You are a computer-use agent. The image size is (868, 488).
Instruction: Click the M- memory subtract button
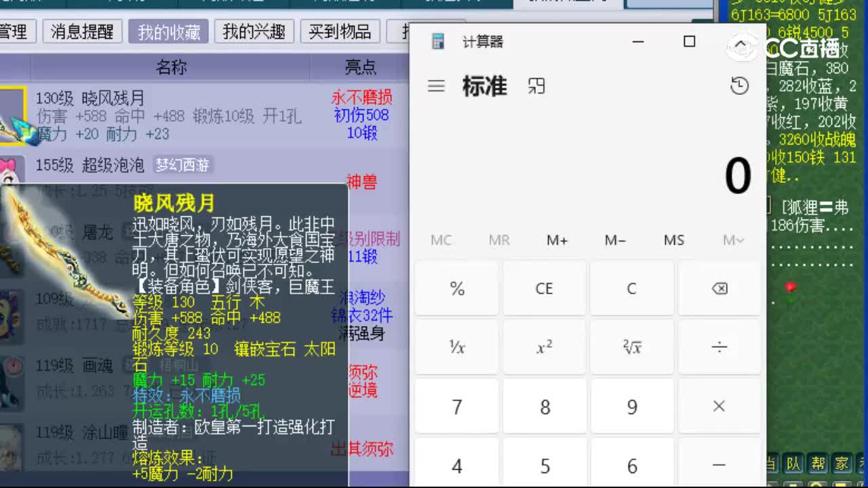[x=615, y=240]
